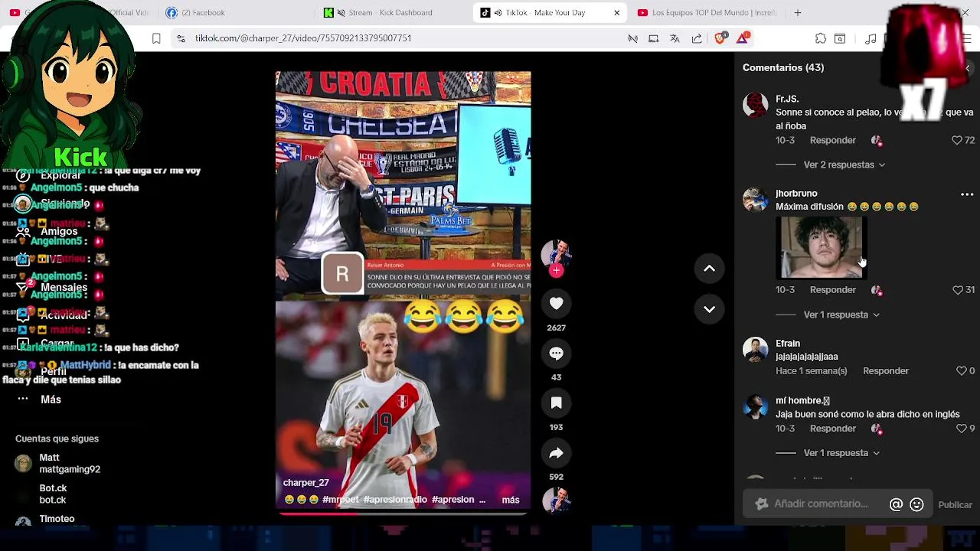Click the share page icon in address bar
This screenshot has height=551, width=980.
[697, 38]
